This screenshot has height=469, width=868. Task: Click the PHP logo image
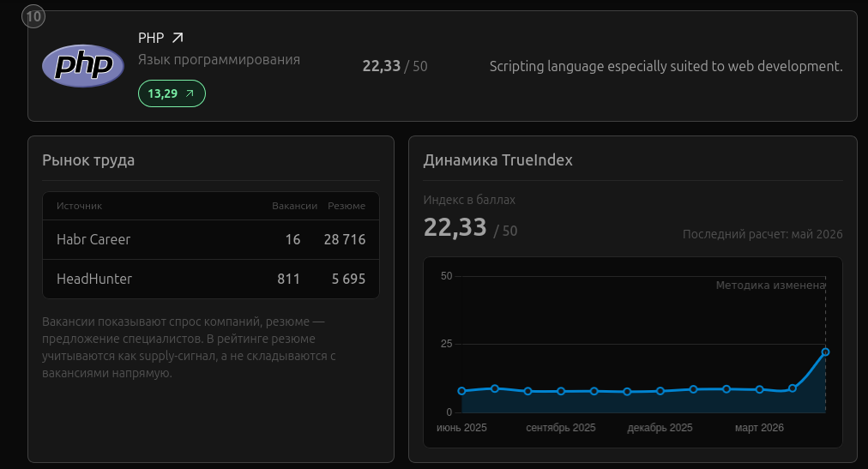click(x=83, y=66)
